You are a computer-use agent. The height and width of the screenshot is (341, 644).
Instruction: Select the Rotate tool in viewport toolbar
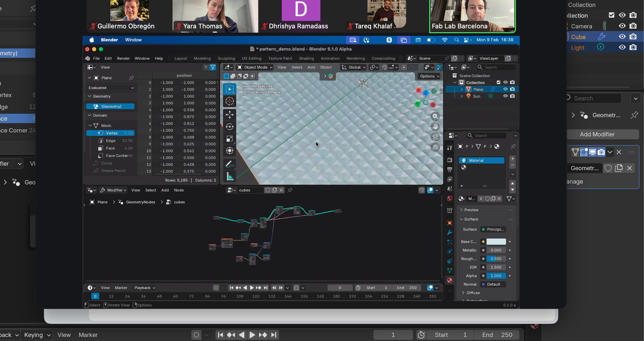pyautogui.click(x=230, y=127)
